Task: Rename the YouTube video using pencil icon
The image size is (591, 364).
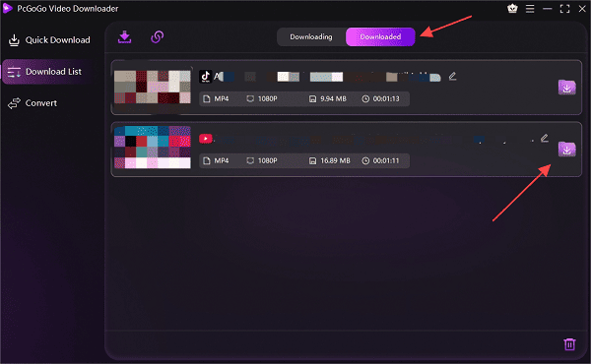Action: [x=545, y=138]
